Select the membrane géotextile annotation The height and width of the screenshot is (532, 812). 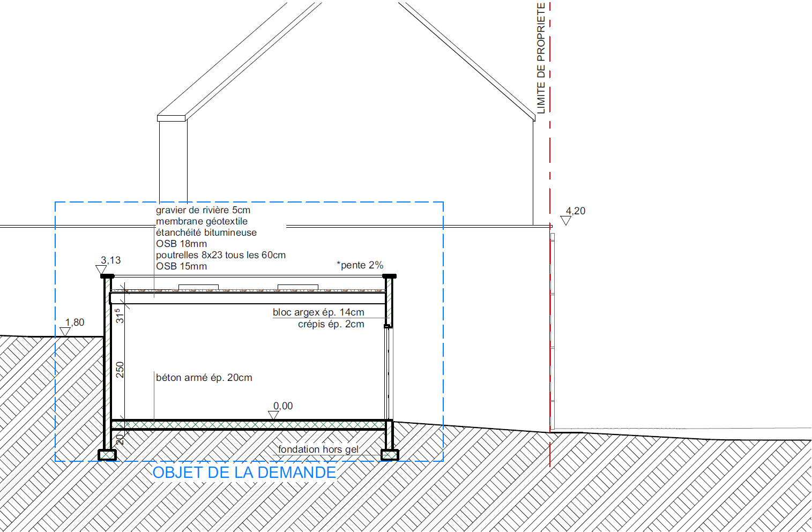202,221
